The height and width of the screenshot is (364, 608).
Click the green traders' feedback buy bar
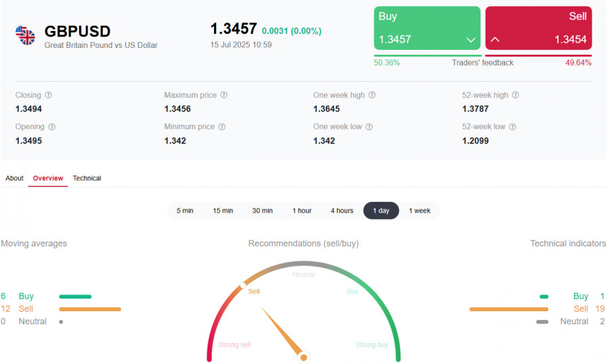(428, 56)
